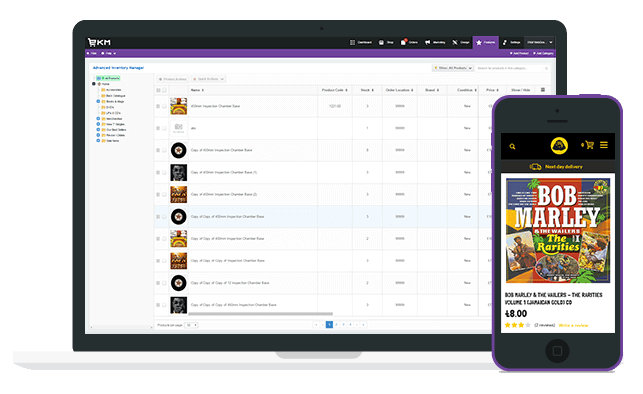The height and width of the screenshot is (394, 643).
Task: Click the Product Actions button
Action: coord(173,79)
